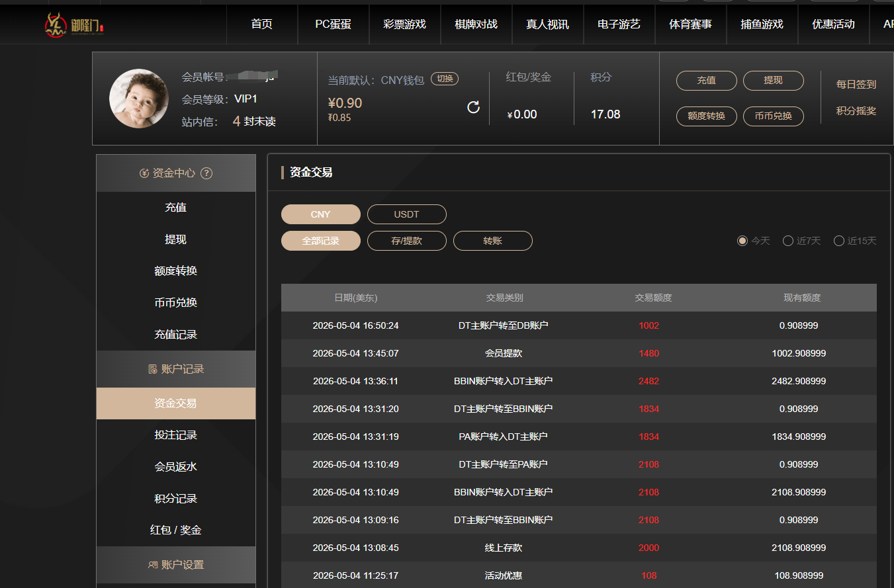The width and height of the screenshot is (894, 588).
Task: Pick the 近15天 radio option
Action: tap(839, 241)
